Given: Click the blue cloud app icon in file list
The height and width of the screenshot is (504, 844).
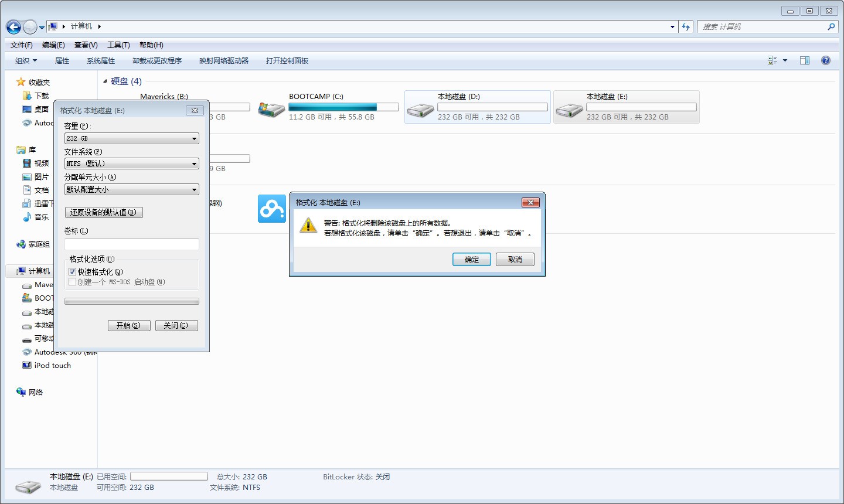Looking at the screenshot, I should coord(271,209).
